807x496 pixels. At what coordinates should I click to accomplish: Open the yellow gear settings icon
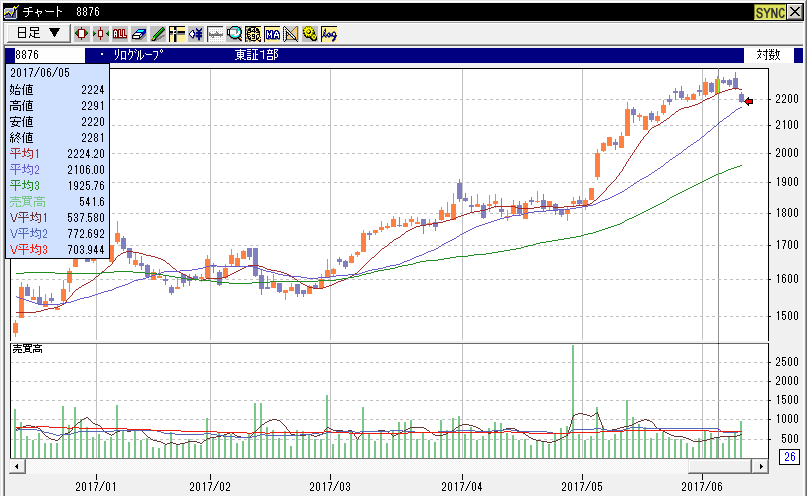310,33
